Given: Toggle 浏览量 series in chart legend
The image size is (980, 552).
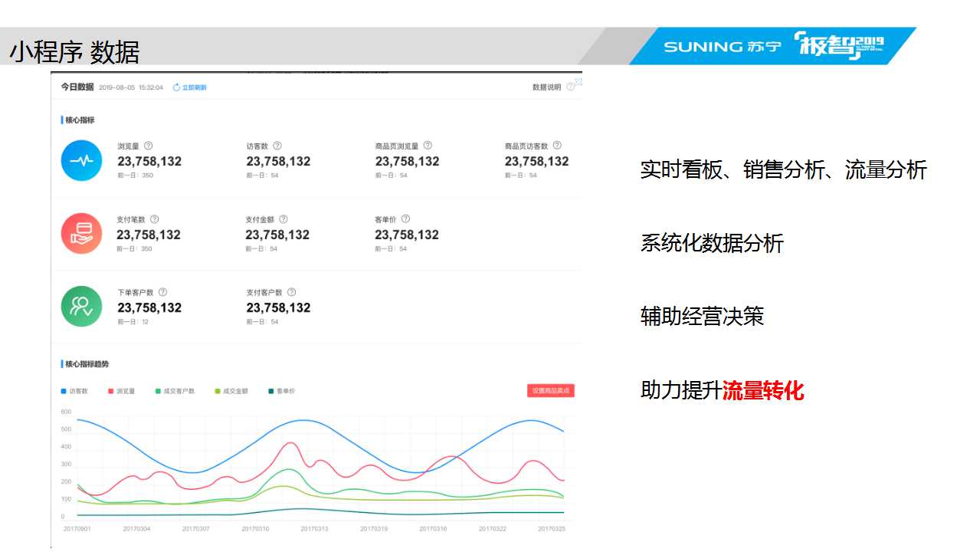Looking at the screenshot, I should click(122, 391).
